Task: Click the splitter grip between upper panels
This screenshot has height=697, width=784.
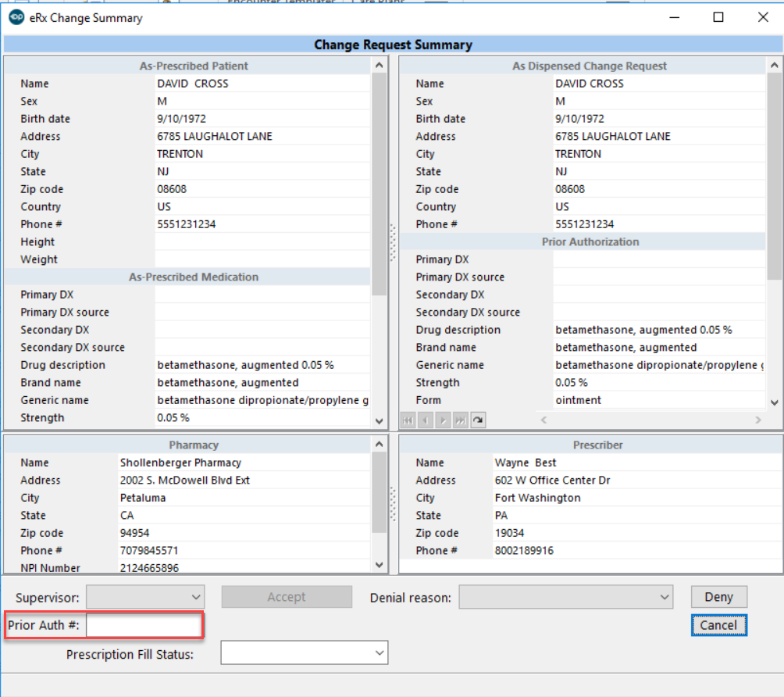Action: tap(393, 243)
